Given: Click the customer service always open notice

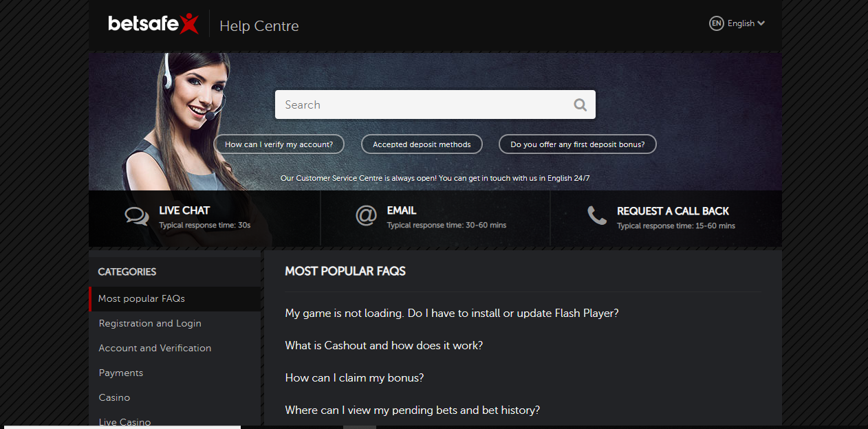Looking at the screenshot, I should coord(435,178).
